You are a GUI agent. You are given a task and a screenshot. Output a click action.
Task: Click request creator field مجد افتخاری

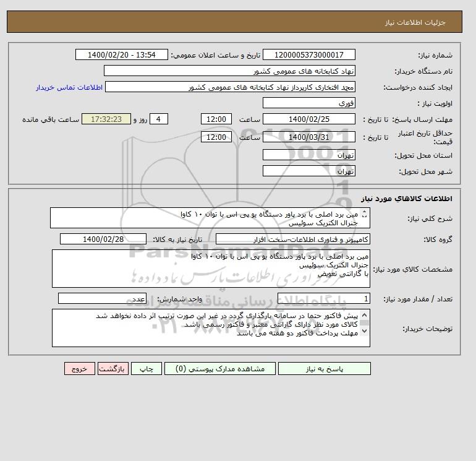click(x=230, y=87)
